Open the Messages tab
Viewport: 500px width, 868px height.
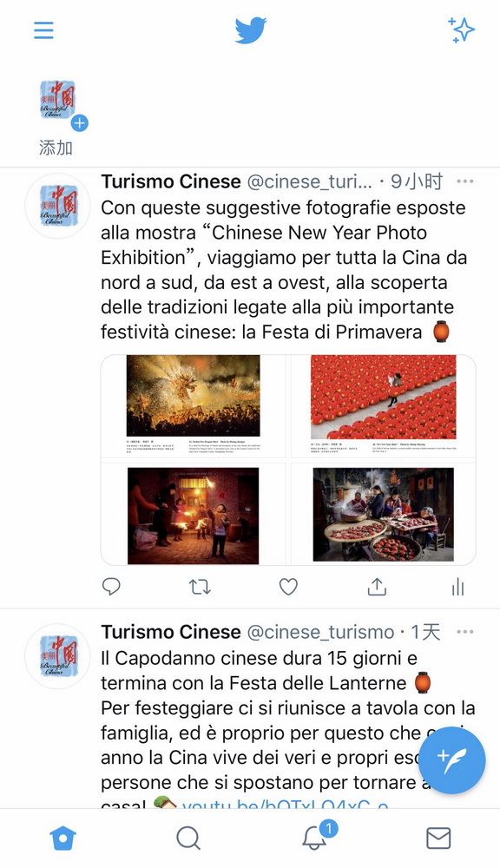(x=438, y=838)
